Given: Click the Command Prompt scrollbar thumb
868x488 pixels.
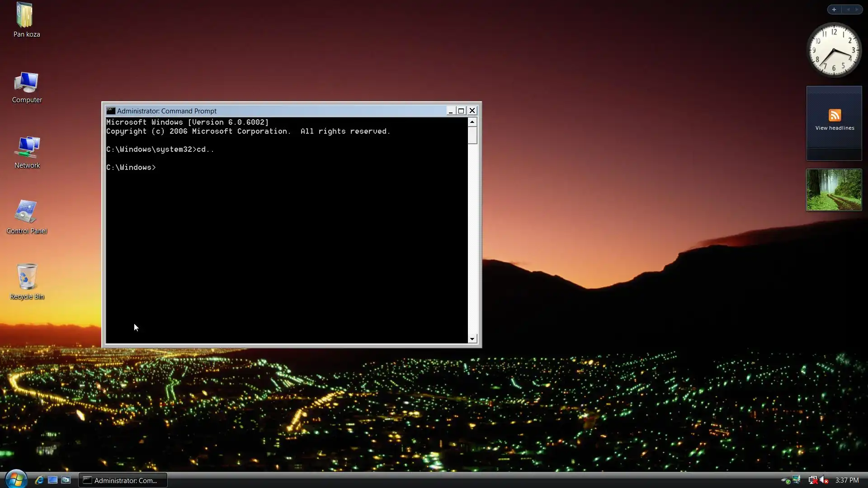Looking at the screenshot, I should click(472, 135).
